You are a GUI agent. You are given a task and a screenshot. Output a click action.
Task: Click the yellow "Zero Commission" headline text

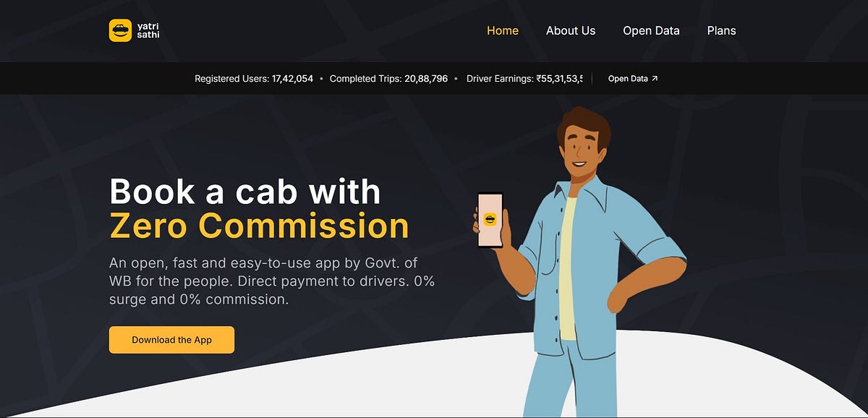coord(259,226)
